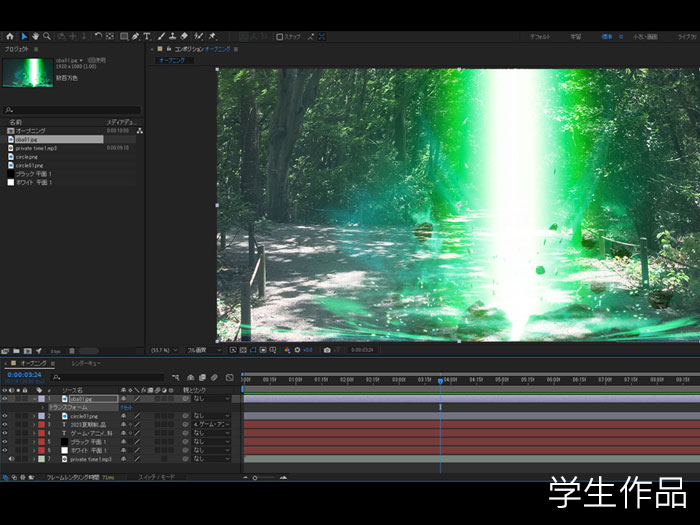Click the snapshot camera icon below the viewer
Viewport: 700px width, 525px height.
click(326, 350)
